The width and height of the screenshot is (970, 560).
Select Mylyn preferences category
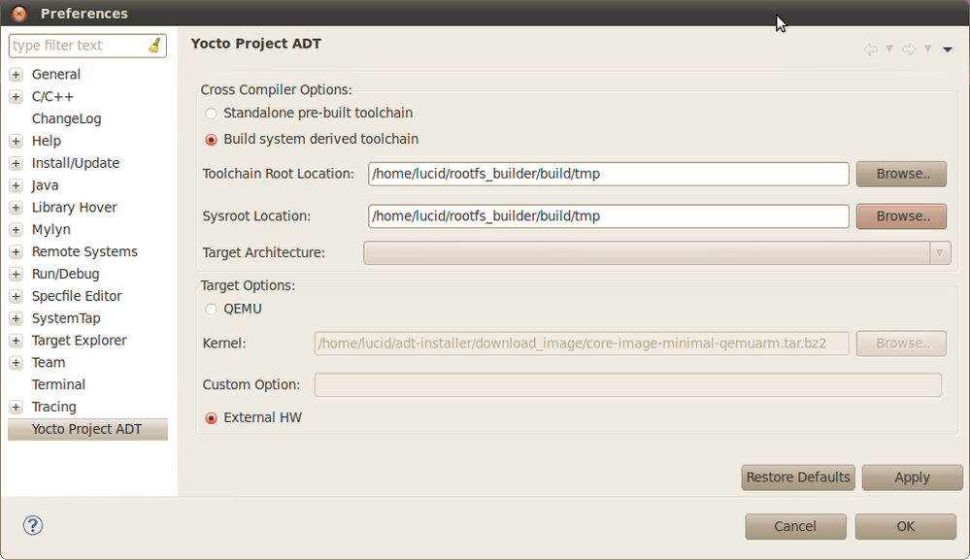coord(50,229)
